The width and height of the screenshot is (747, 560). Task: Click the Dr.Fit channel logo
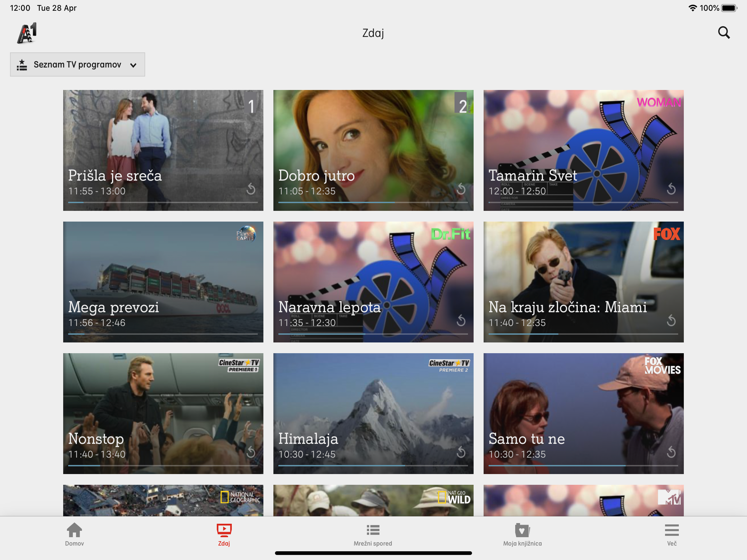(x=451, y=234)
